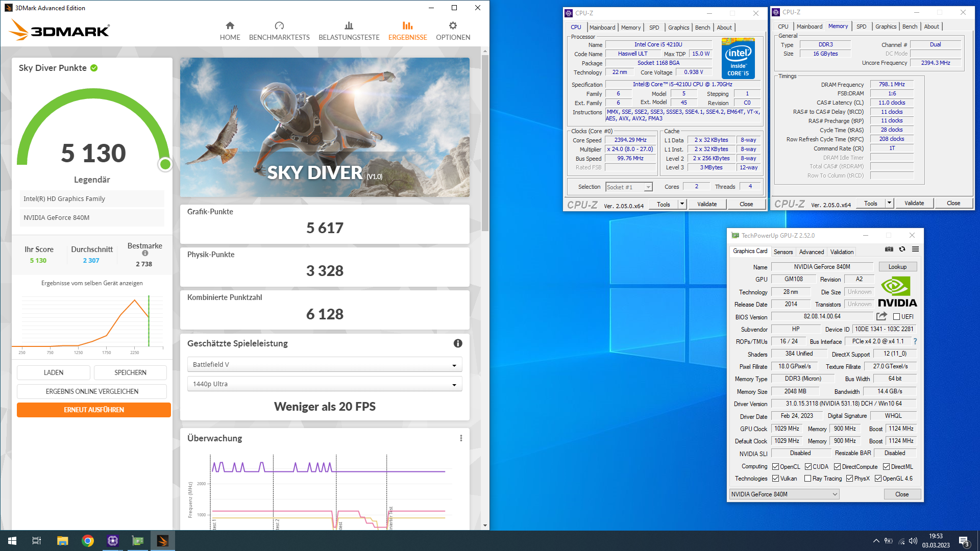The image size is (980, 551).
Task: Click the SPEICHERN button
Action: pyautogui.click(x=130, y=372)
